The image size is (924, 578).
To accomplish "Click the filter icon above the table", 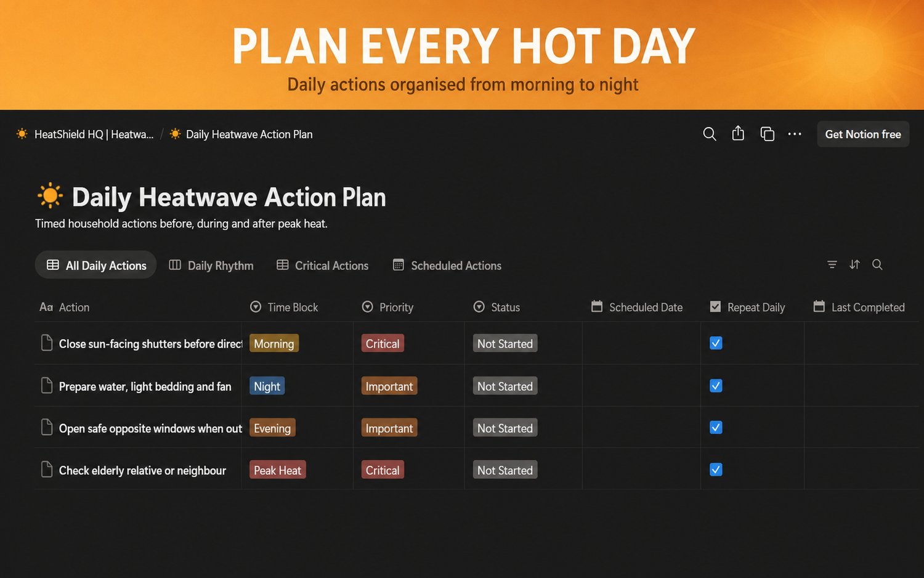I will [x=832, y=264].
